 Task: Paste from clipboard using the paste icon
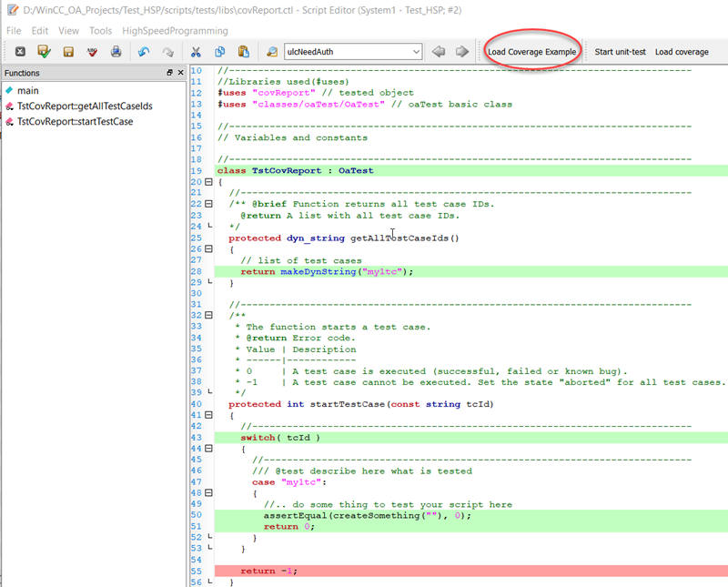click(243, 52)
